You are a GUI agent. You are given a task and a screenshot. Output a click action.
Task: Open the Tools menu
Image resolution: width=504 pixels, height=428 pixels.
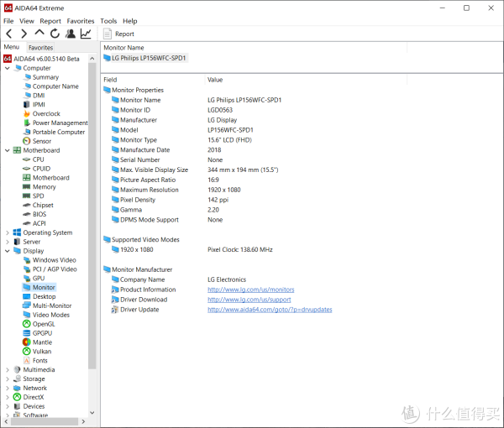click(108, 21)
